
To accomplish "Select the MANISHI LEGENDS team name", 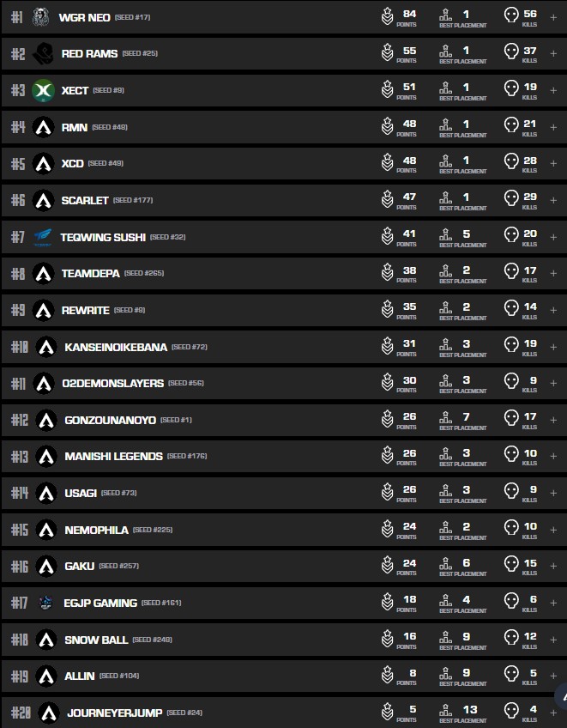I will (x=113, y=457).
